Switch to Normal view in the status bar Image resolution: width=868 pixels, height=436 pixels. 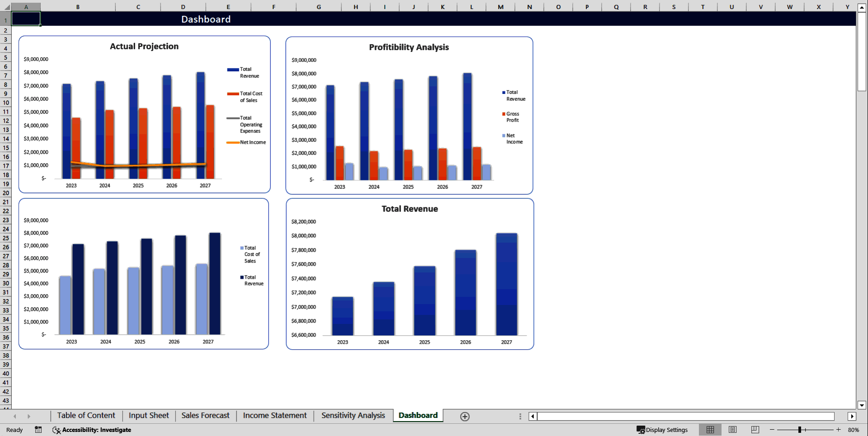(x=710, y=430)
